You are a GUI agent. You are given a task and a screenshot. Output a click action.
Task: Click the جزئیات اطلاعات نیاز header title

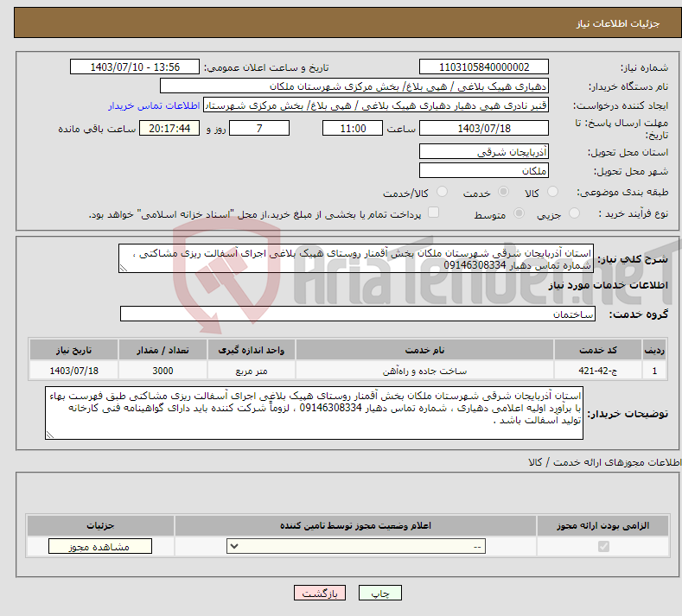click(618, 23)
